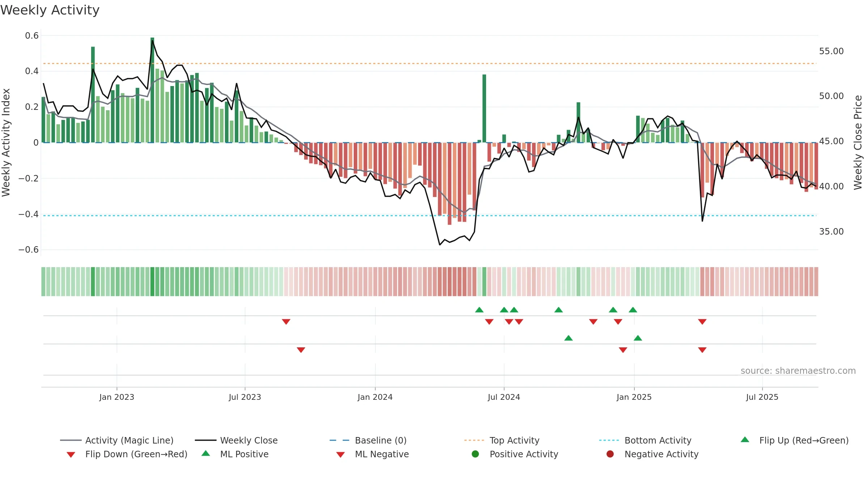
Task: Toggle Top Activity legend entry
Action: click(502, 440)
